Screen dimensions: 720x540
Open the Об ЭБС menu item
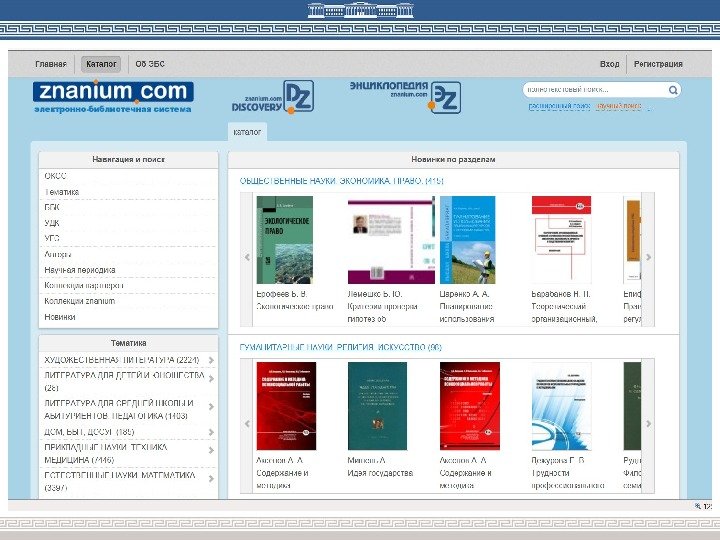(x=150, y=64)
